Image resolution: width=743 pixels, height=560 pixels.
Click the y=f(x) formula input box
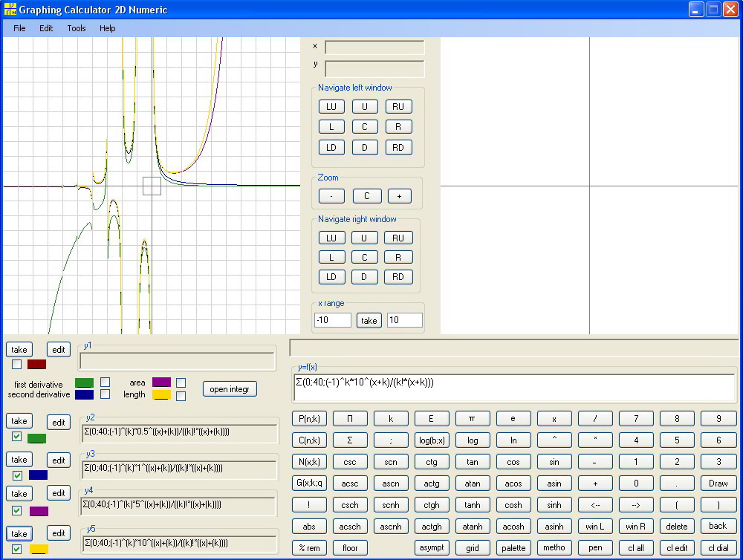pos(515,388)
